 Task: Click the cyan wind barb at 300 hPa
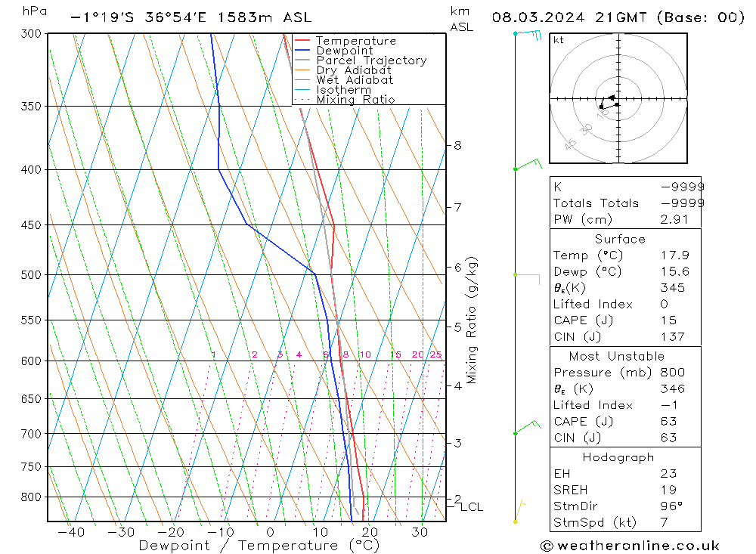pos(528,35)
